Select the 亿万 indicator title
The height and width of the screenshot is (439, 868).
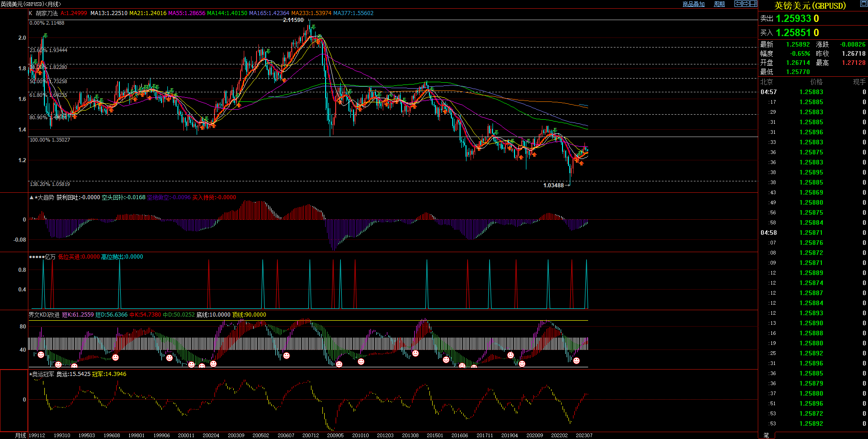pyautogui.click(x=50, y=257)
